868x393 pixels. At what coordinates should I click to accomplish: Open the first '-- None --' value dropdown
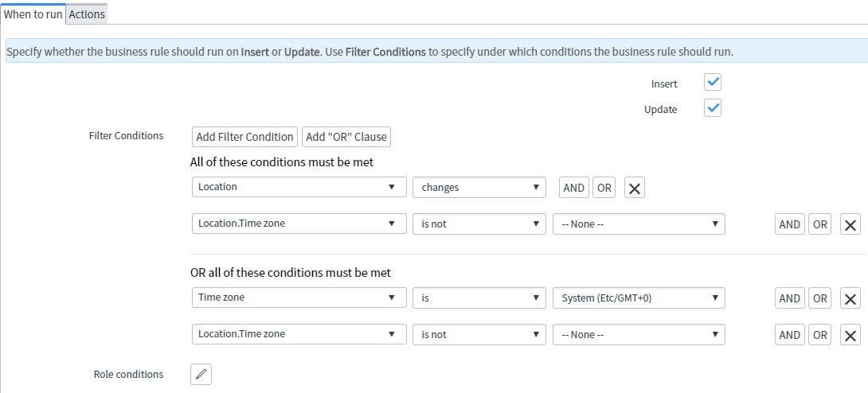(x=639, y=224)
